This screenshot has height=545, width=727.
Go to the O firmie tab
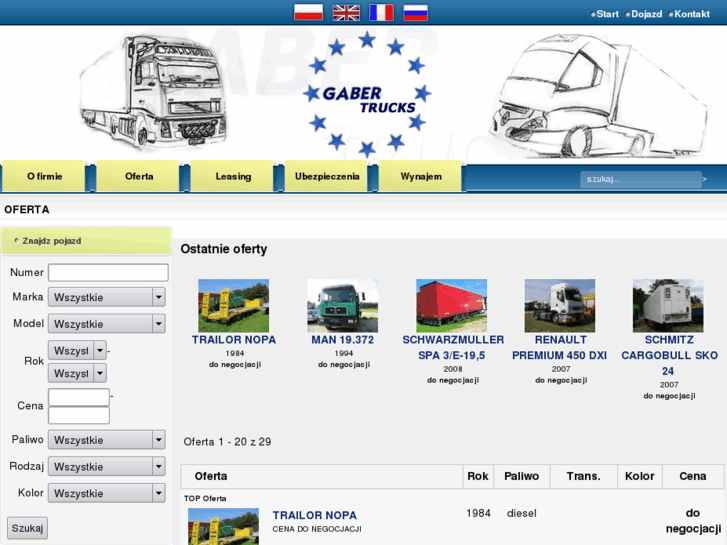44,176
